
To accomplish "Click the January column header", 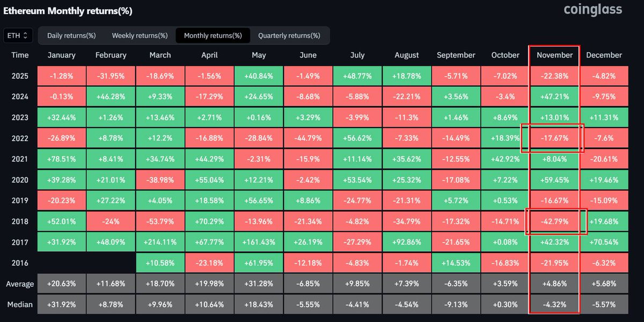I will pyautogui.click(x=62, y=55).
